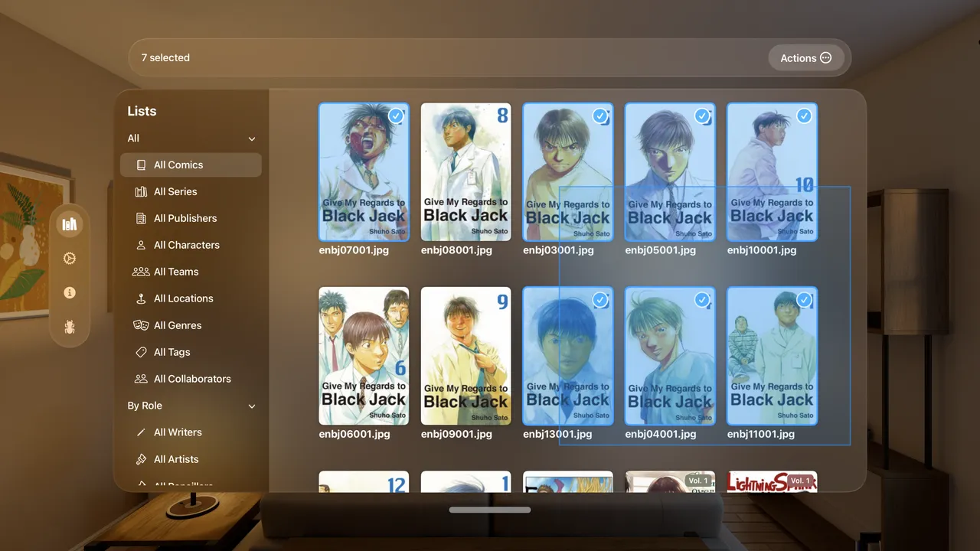Click the pen icon beside All Artists
980x551 pixels.
coord(141,459)
